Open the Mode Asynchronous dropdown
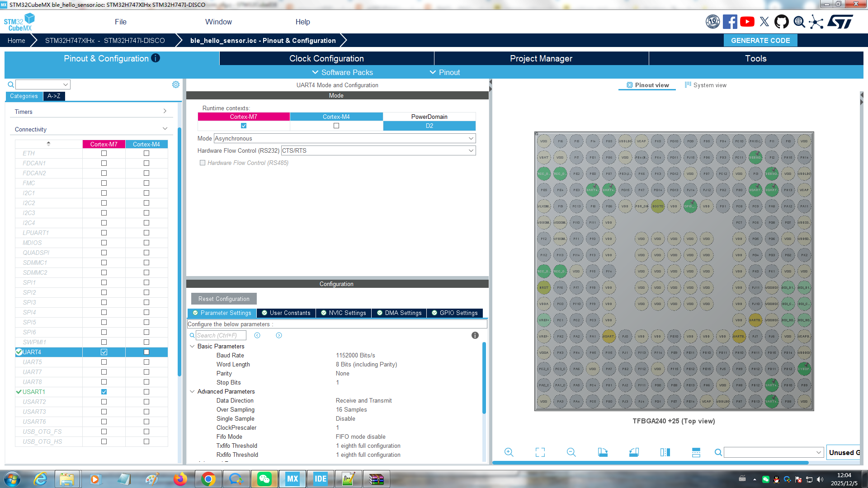 click(x=344, y=138)
